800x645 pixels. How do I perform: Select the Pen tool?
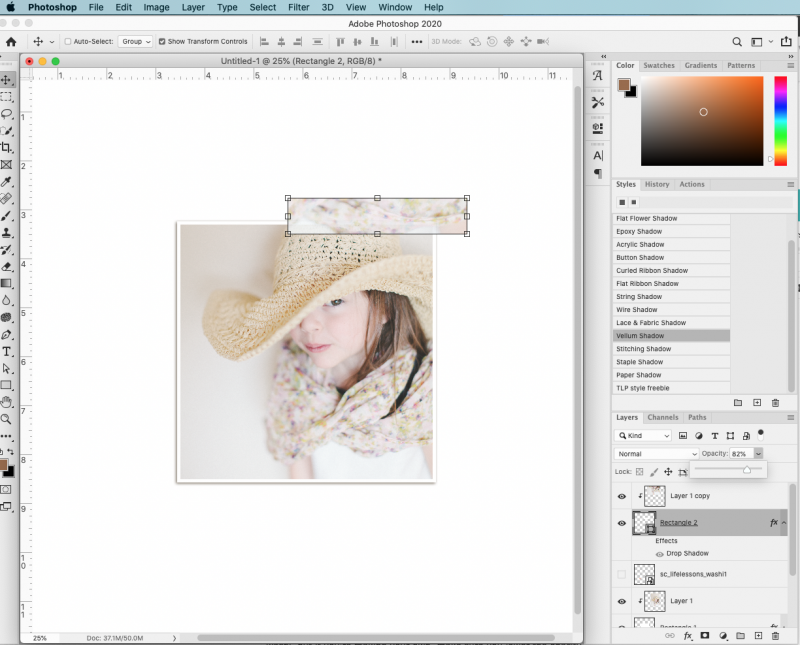tap(7, 335)
